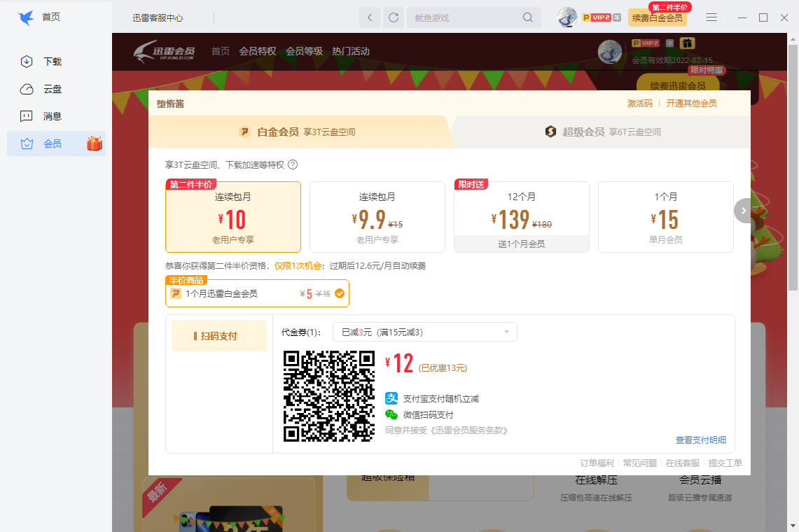The height and width of the screenshot is (532, 799).
Task: Open the 提交工单 footer link
Action: point(725,463)
